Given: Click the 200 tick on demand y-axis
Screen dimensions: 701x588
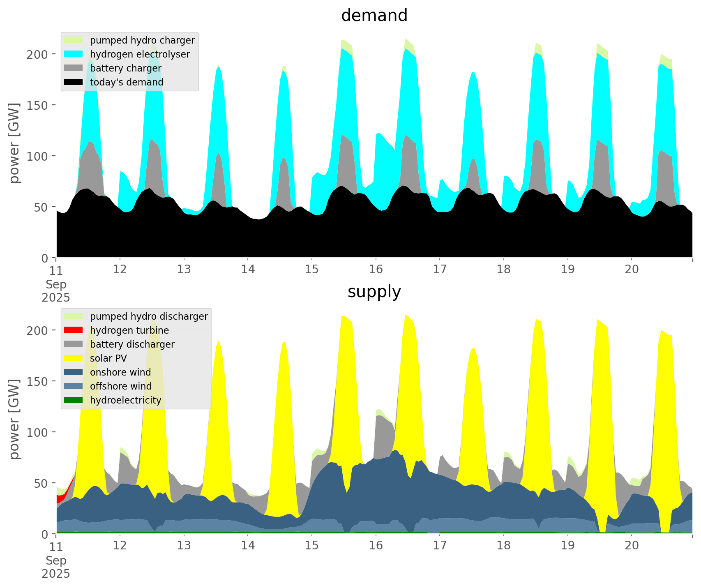Looking at the screenshot, I should point(37,54).
